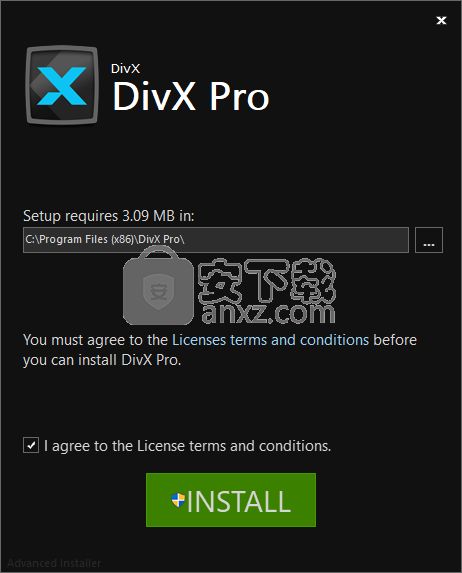The height and width of the screenshot is (573, 462).
Task: Click the 'Setup requires 3.09 MB in:' label
Action: [109, 216]
